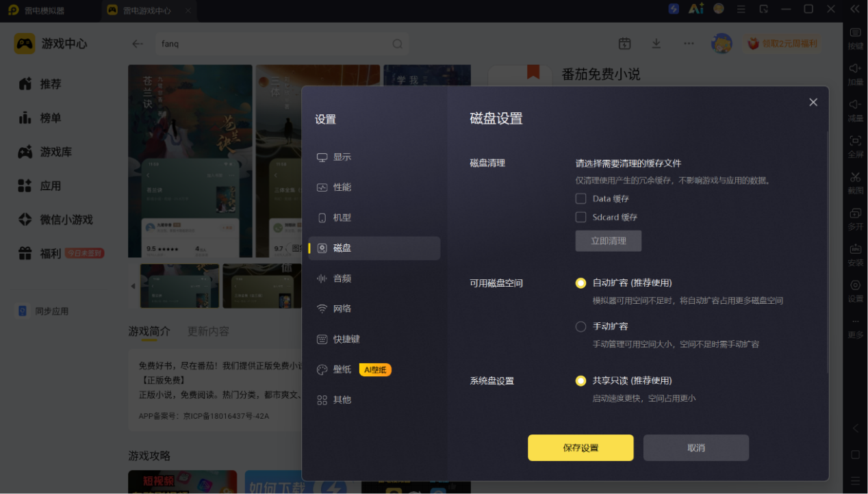Open the 按键 keymapping tool
This screenshot has height=494, width=868.
(x=856, y=38)
